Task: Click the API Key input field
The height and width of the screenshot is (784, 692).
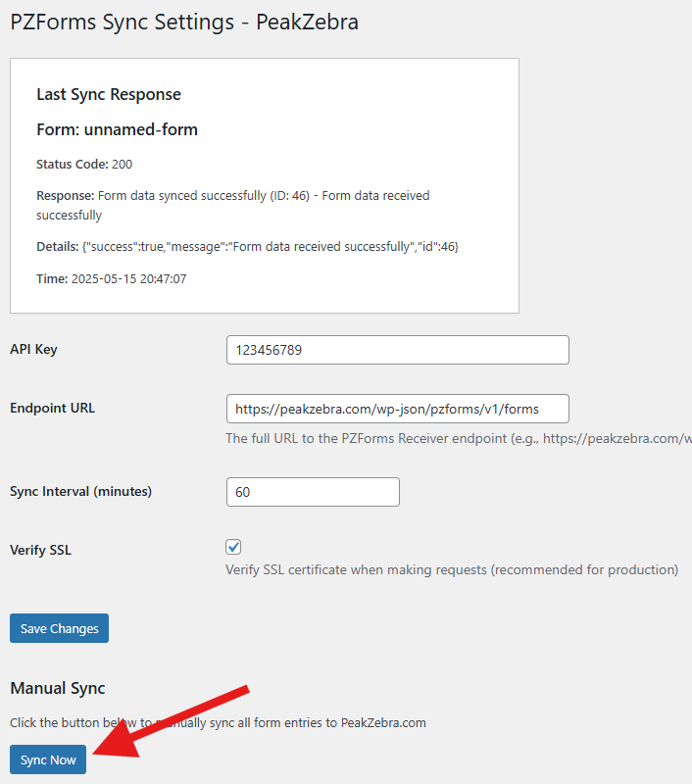Action: 397,350
